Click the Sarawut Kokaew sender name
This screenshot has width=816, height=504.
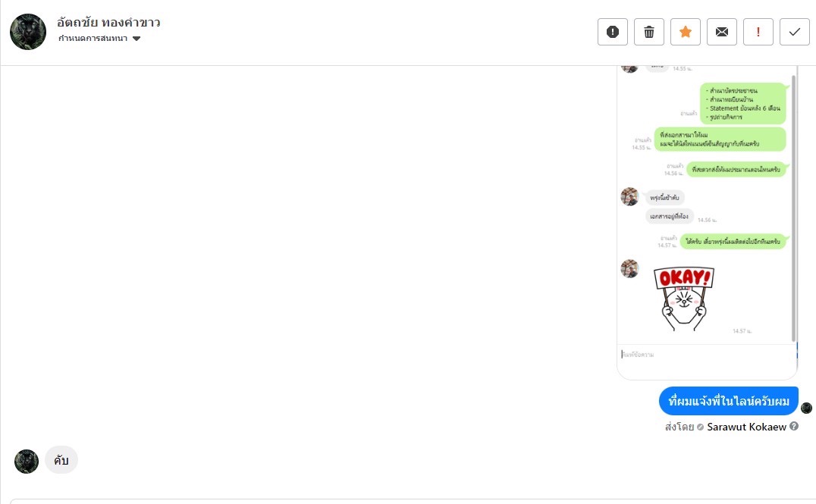click(746, 427)
